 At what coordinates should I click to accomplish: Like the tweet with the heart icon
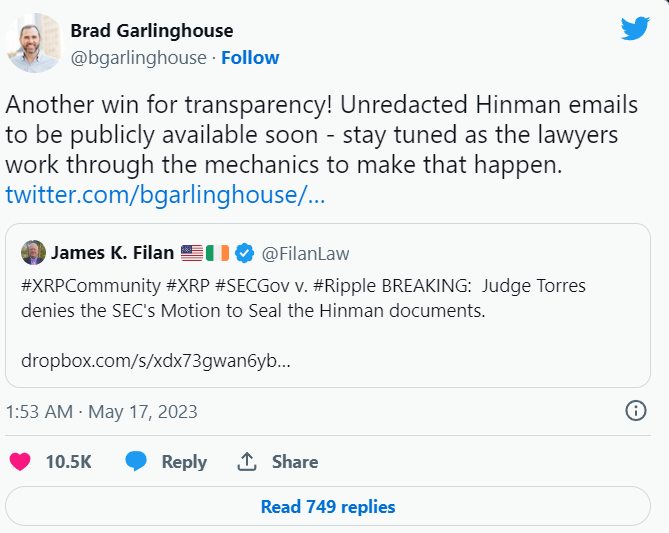pos(19,462)
